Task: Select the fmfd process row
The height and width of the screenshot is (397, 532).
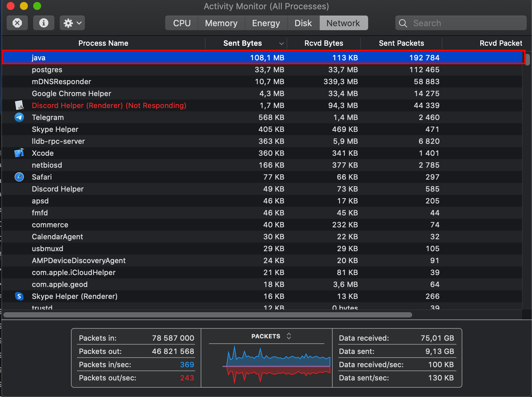Action: (x=262, y=213)
